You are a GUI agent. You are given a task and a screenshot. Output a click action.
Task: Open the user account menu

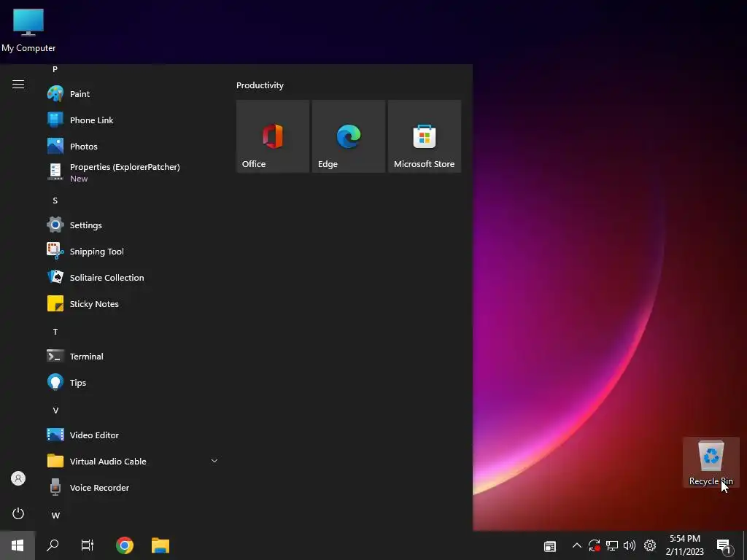(x=18, y=478)
